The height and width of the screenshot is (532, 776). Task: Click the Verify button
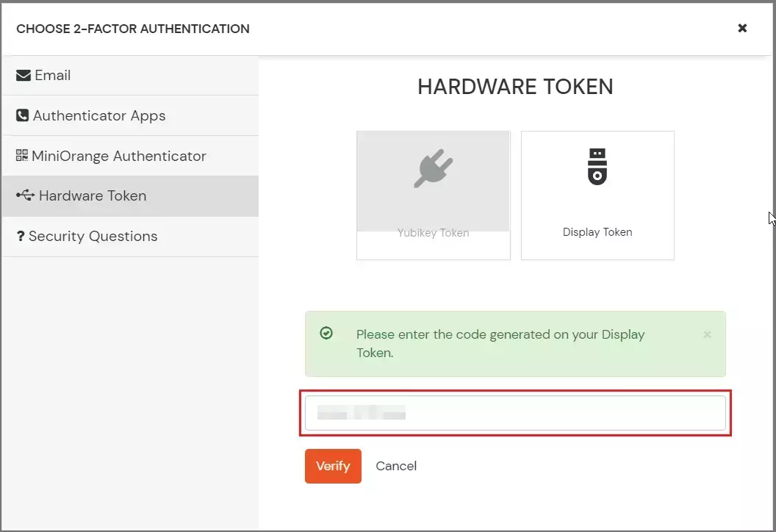tap(333, 466)
